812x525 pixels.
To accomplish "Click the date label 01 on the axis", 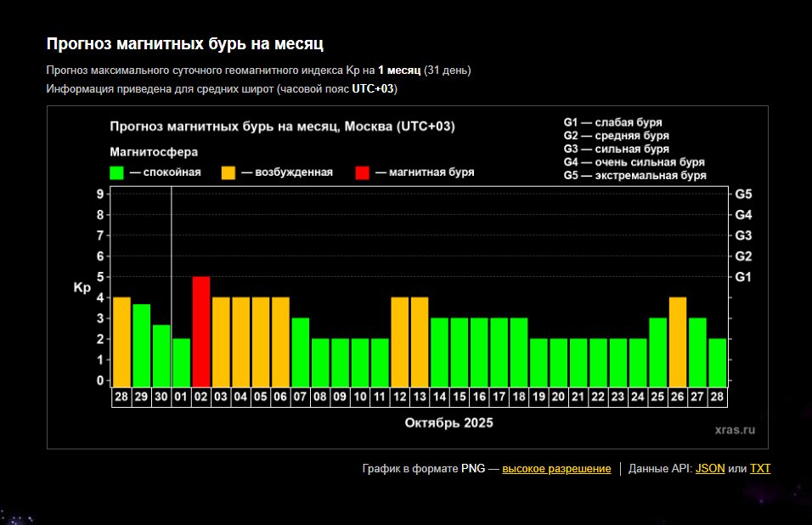I will click(181, 397).
